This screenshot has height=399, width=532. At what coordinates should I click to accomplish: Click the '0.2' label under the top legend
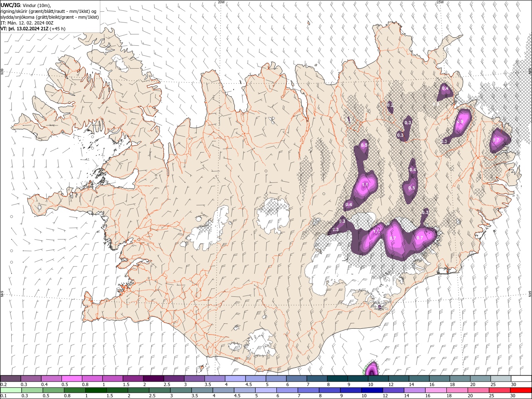(x=4, y=384)
